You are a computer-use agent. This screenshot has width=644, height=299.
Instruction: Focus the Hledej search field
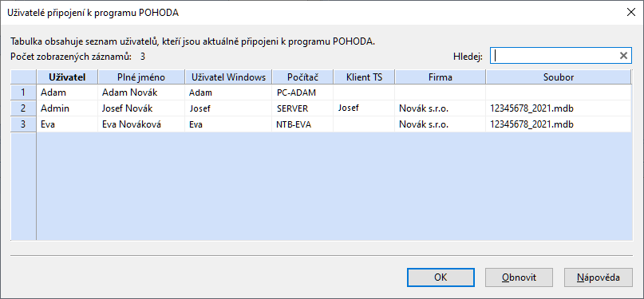point(554,56)
